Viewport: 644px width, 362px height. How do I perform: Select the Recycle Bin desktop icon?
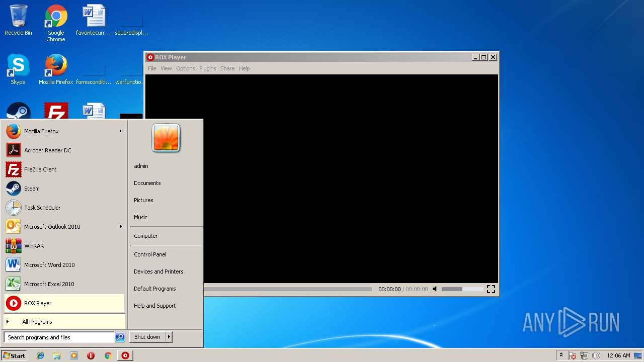click(18, 20)
